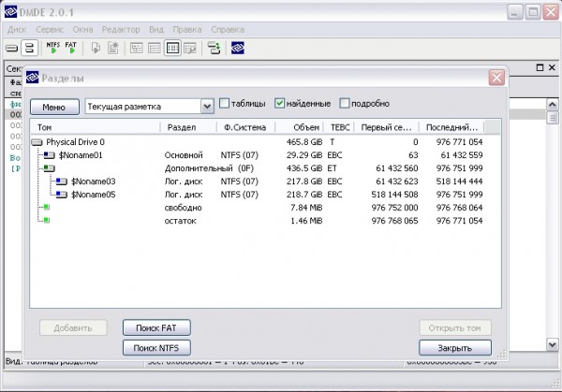Image resolution: width=562 pixels, height=392 pixels.
Task: Uncheck the найденные checkbox
Action: [x=279, y=104]
